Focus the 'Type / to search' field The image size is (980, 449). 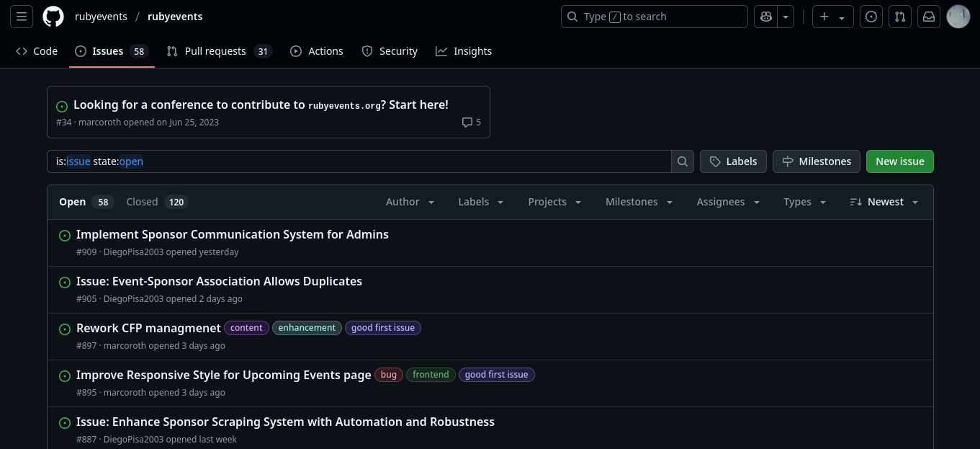655,17
